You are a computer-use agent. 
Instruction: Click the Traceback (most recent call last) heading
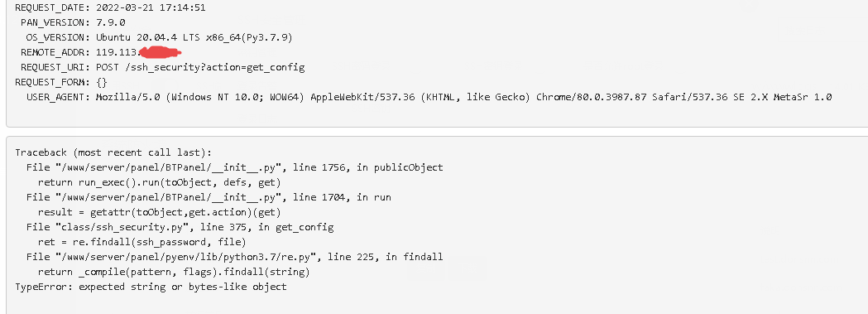point(113,152)
